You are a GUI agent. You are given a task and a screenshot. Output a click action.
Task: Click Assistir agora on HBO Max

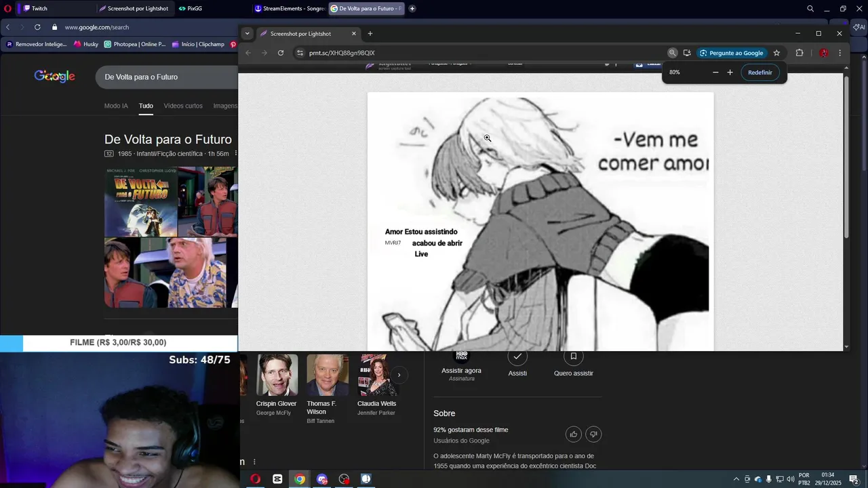461,366
